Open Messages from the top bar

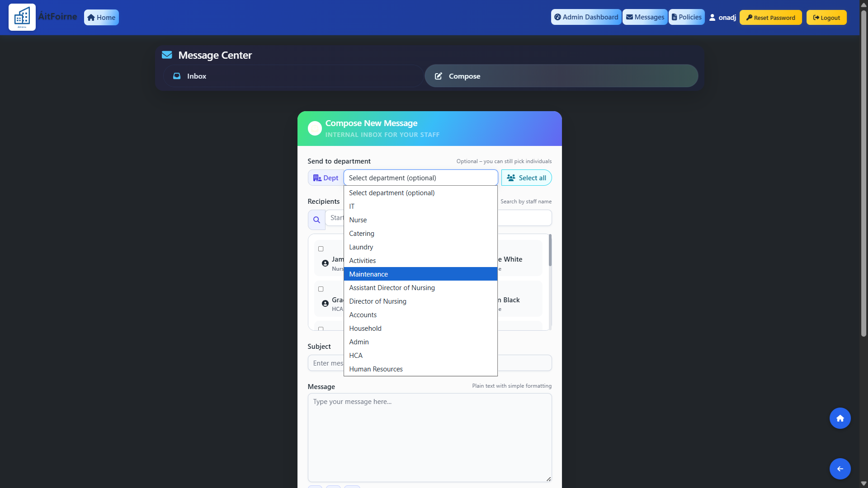tap(645, 17)
